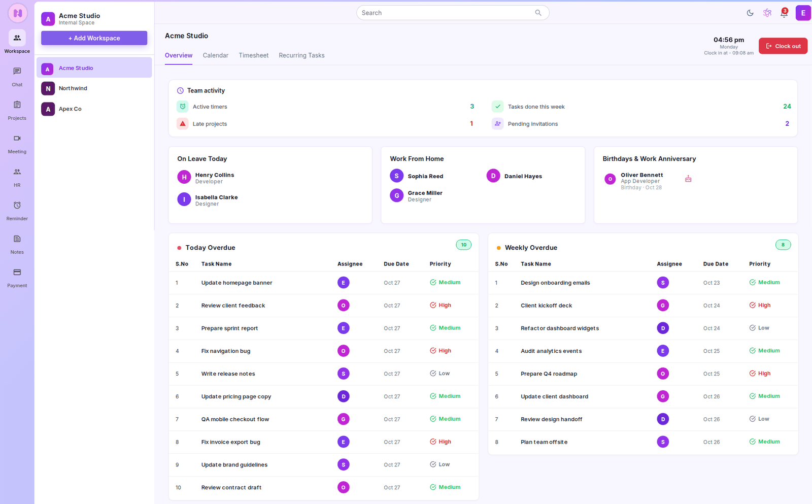The width and height of the screenshot is (812, 504).
Task: Open the AI sparkle icon in header
Action: (767, 13)
